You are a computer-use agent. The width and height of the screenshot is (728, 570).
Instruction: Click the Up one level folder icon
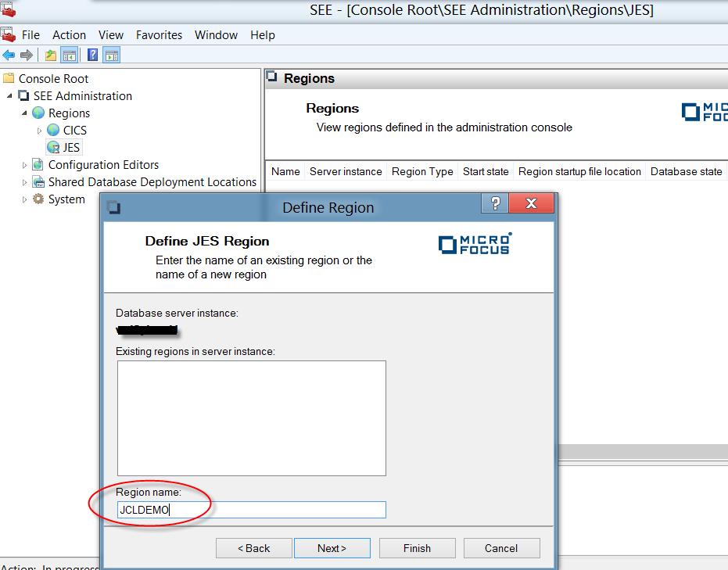(x=51, y=56)
